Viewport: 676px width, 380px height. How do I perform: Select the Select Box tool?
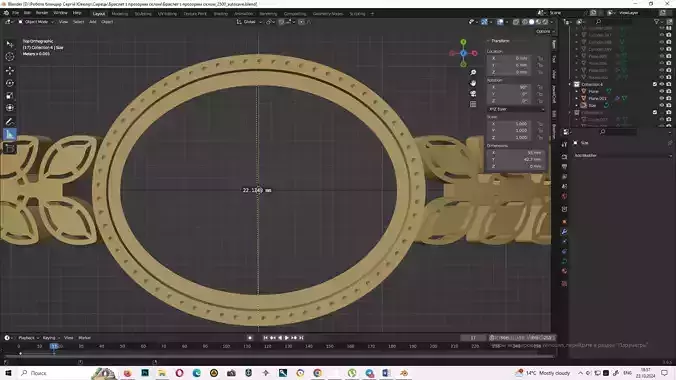(x=9, y=44)
